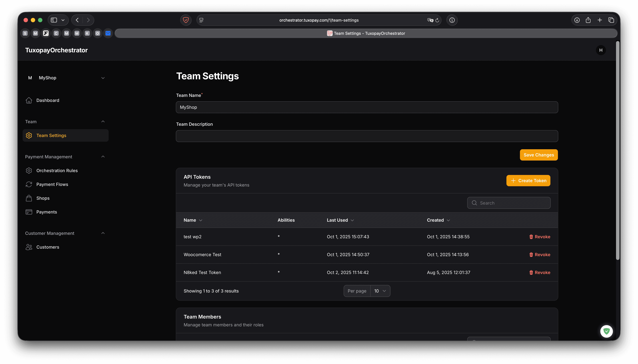Click the trash icon for test wp2
Image resolution: width=638 pixels, height=364 pixels.
531,237
